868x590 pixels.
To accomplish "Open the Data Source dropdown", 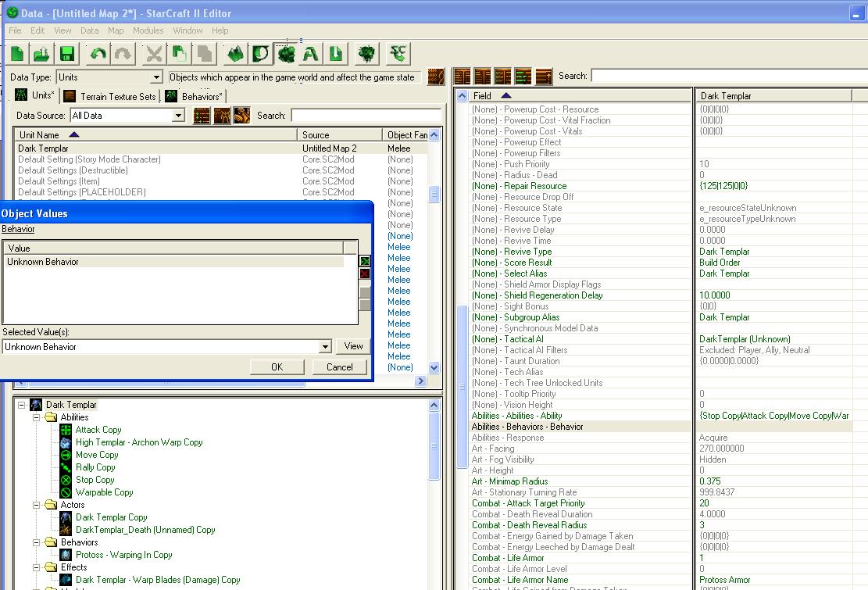I will tap(177, 116).
